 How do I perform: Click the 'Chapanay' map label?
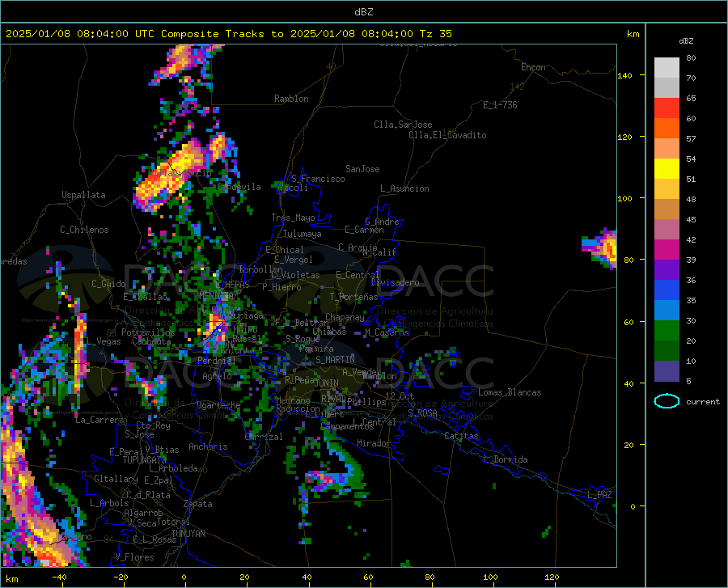tap(345, 317)
